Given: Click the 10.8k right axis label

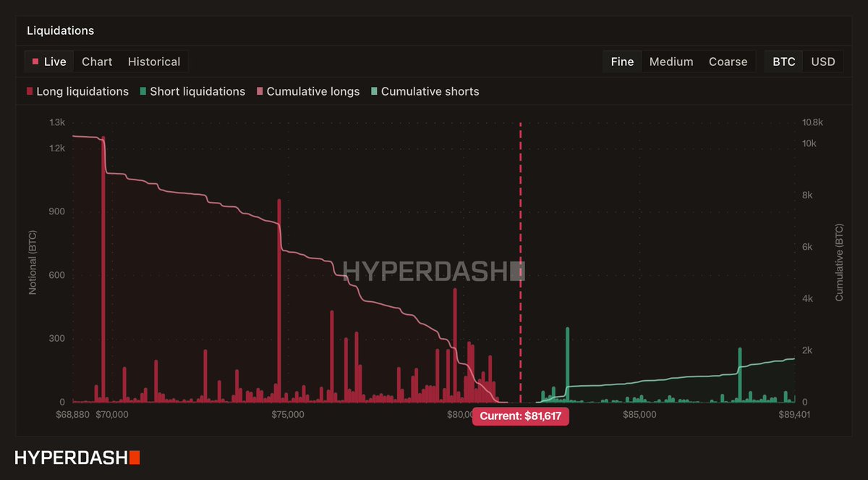Looking at the screenshot, I should [x=814, y=123].
